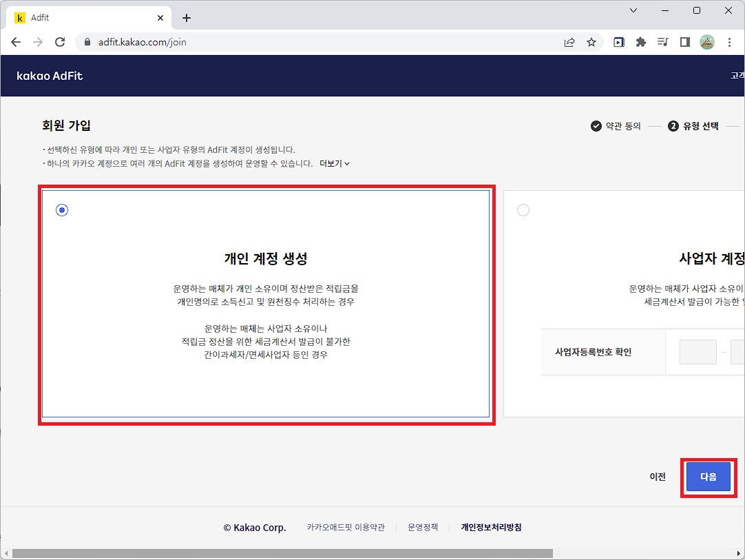
Task: Click the © Kakao Corp. text
Action: (x=255, y=528)
